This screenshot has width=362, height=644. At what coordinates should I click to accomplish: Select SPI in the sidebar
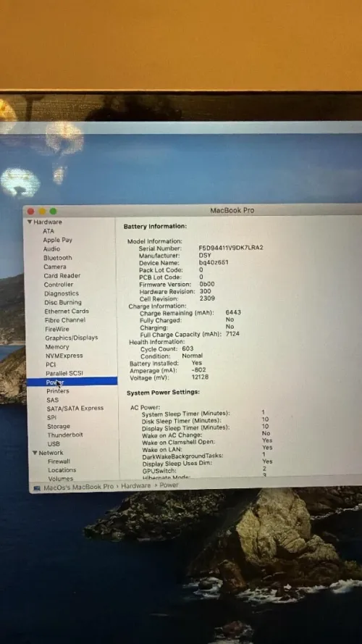[51, 417]
